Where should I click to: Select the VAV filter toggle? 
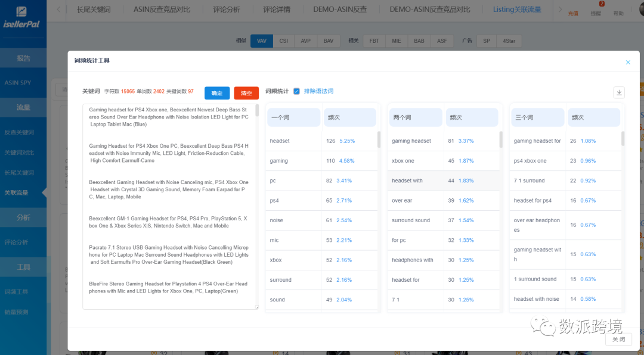point(261,41)
